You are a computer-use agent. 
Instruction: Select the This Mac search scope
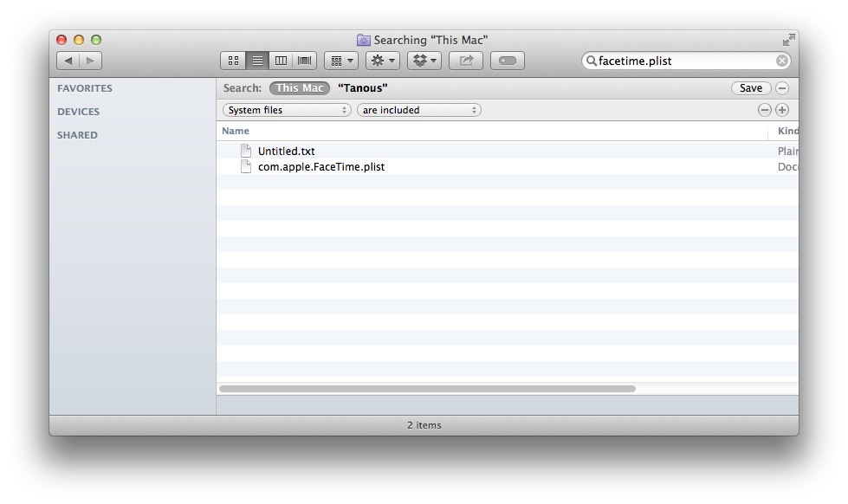300,88
